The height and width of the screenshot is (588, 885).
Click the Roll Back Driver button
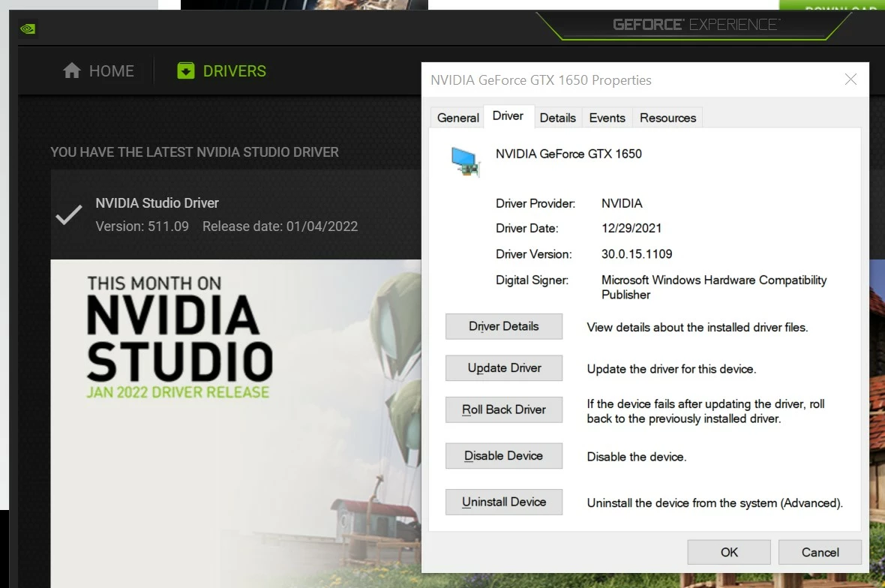coord(504,409)
